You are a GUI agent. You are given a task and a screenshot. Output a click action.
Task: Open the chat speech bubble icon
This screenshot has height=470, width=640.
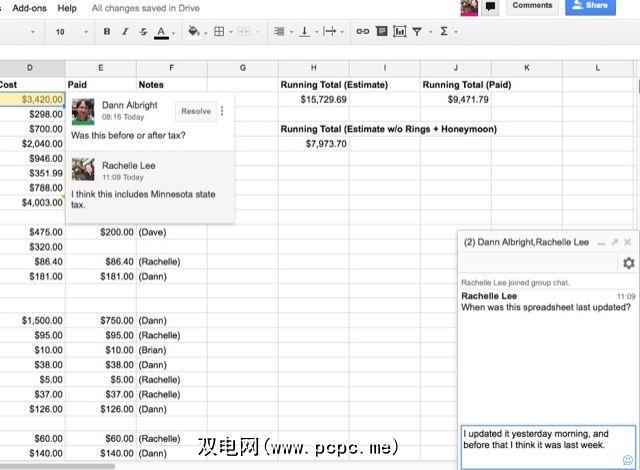(490, 7)
